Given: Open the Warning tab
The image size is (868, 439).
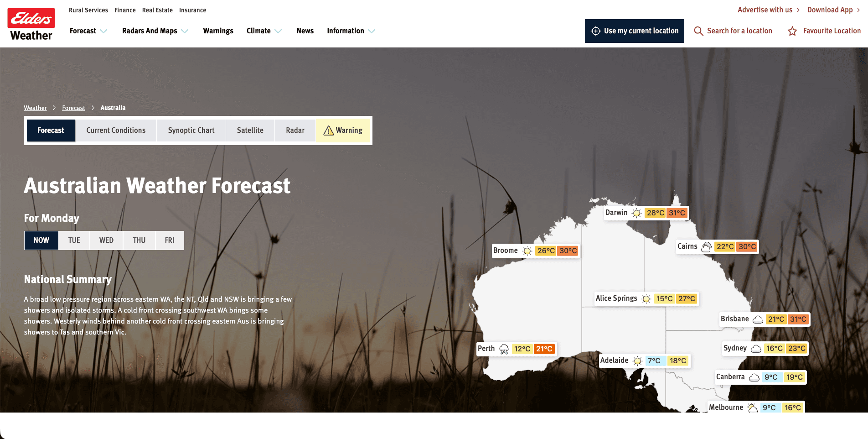Looking at the screenshot, I should [x=343, y=131].
